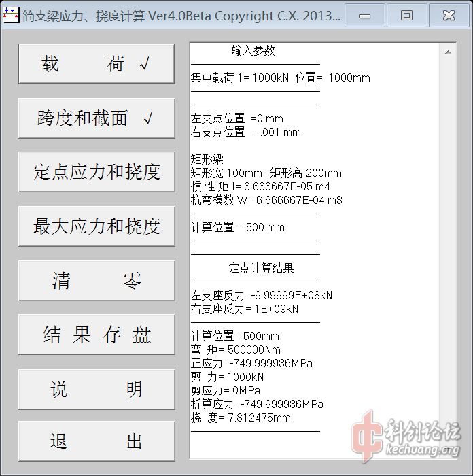Calculate 最大应力和挠度 maximum stress and deflection
473x476 pixels.
coord(96,226)
